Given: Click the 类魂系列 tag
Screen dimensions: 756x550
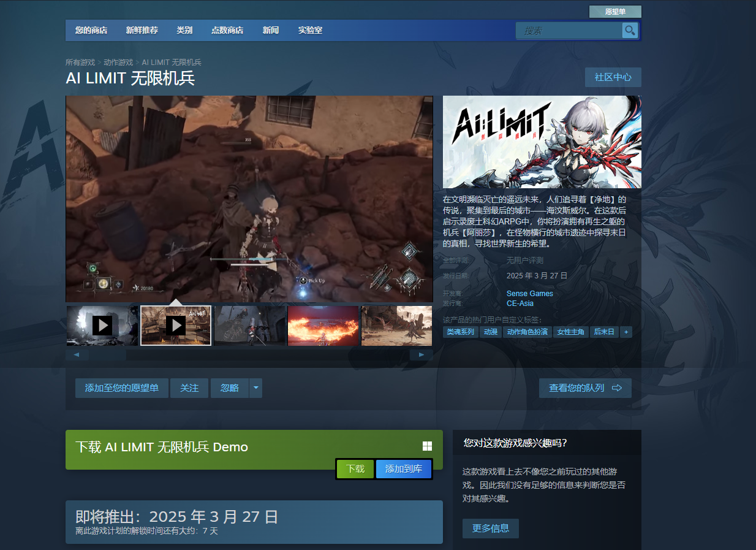Looking at the screenshot, I should pos(460,332).
